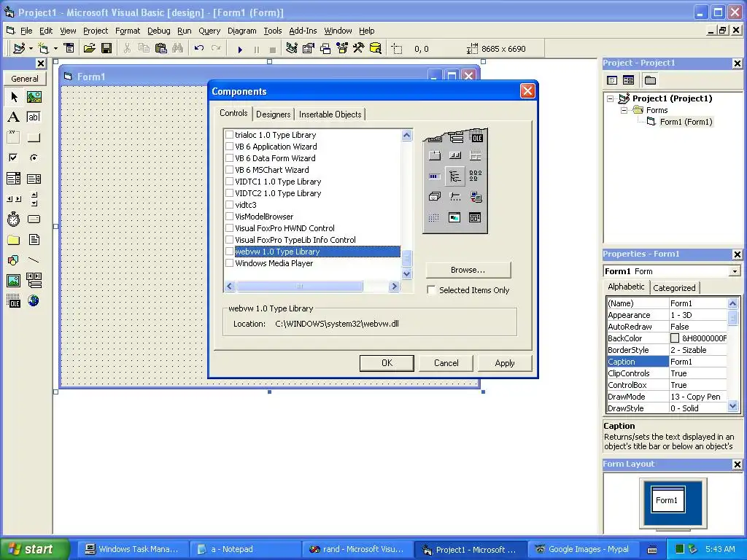Switch to a - Notepad taskbar window
Screen dimensions: 747x560
click(x=245, y=549)
